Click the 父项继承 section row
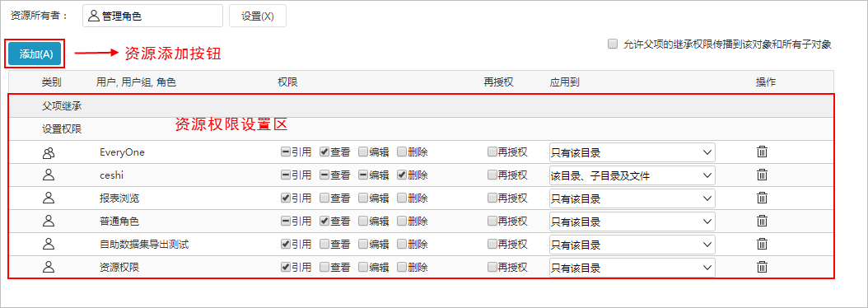 click(421, 105)
